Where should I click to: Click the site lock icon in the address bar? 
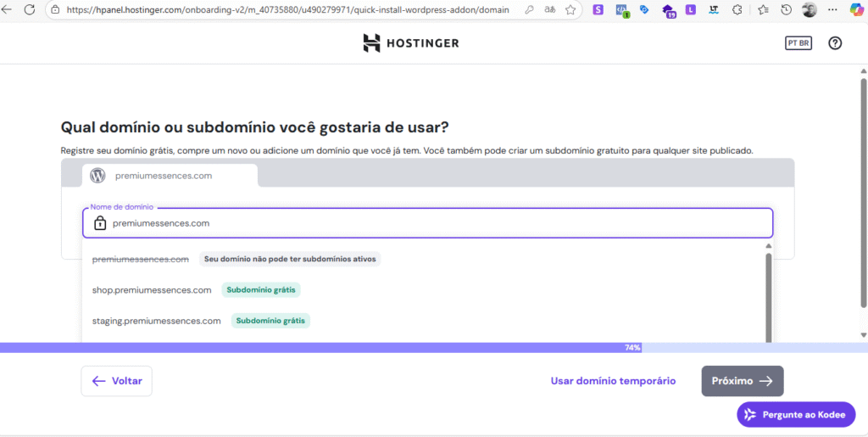tap(55, 9)
